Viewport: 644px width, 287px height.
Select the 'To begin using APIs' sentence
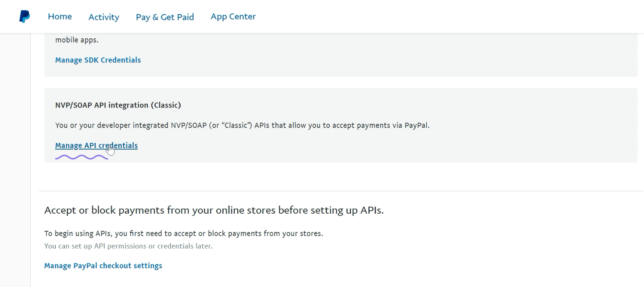point(184,234)
